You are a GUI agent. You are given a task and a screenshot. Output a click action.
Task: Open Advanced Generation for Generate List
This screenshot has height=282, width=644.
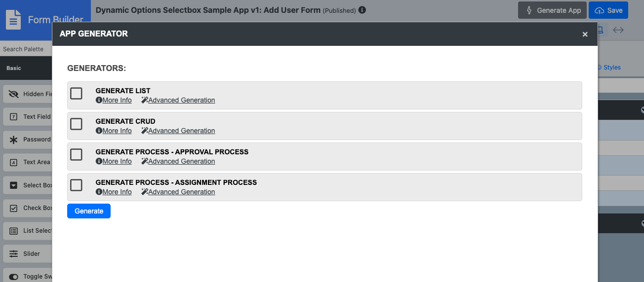click(x=181, y=100)
